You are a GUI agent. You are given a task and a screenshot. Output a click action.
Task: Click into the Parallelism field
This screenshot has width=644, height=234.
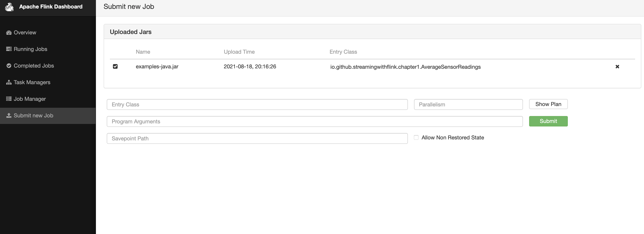click(468, 104)
